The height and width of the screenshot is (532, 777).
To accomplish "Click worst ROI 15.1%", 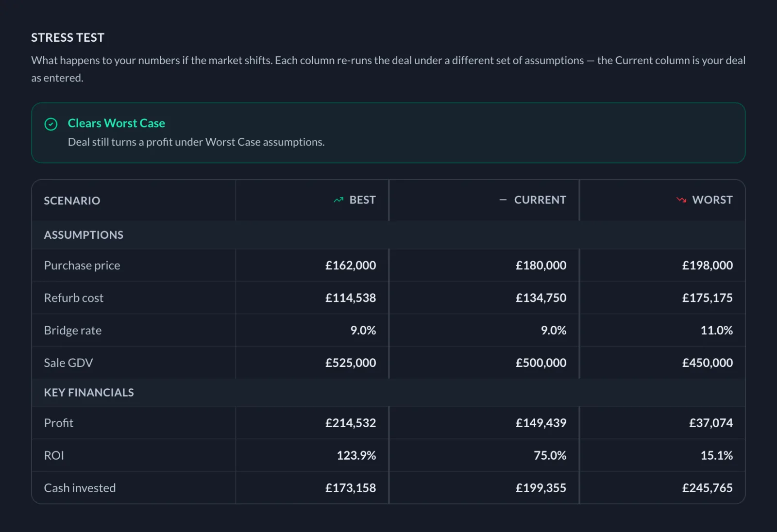I will 717,456.
